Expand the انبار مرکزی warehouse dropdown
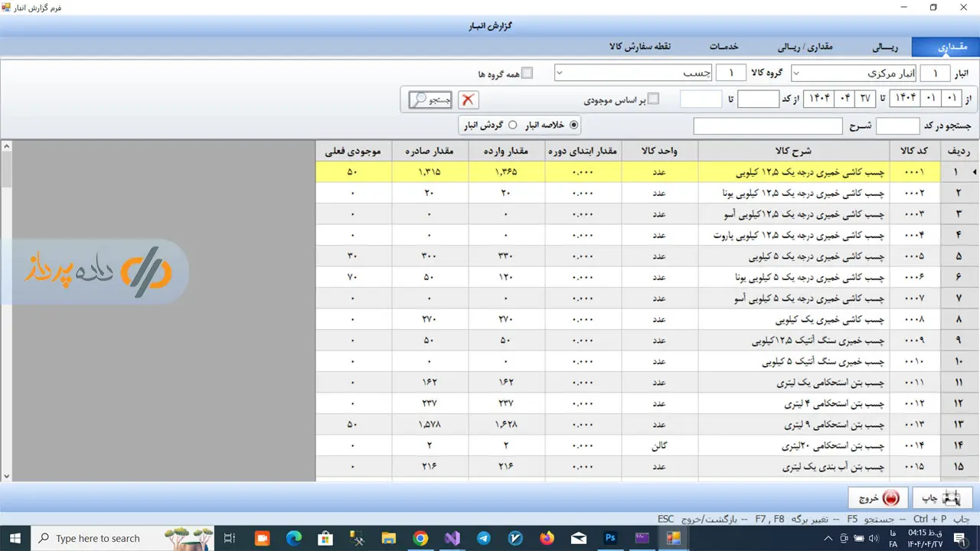 (796, 73)
